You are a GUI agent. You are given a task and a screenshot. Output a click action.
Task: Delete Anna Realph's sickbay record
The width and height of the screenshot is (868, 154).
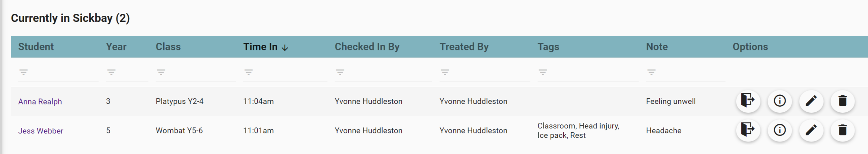(x=842, y=101)
